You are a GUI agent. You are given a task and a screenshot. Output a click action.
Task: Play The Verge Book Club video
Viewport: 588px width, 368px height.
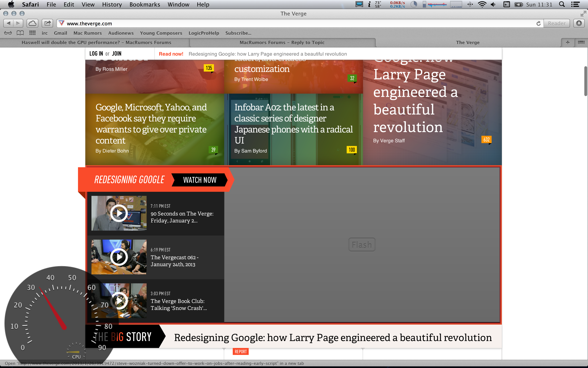click(119, 301)
